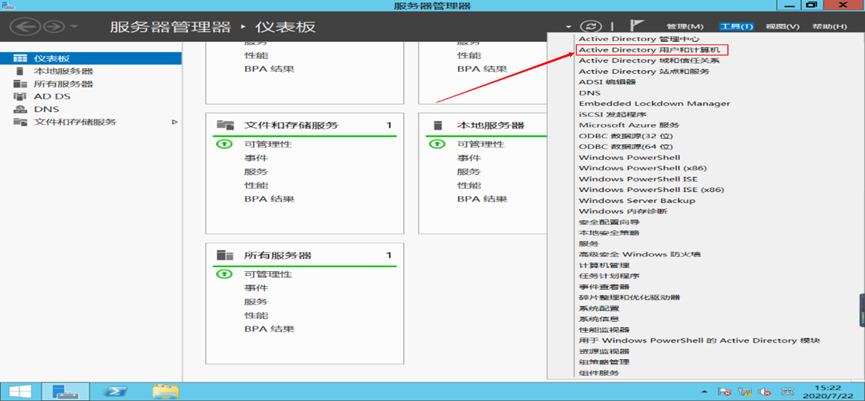Refresh the Server Manager dashboard
This screenshot has height=401, width=865.
590,26
